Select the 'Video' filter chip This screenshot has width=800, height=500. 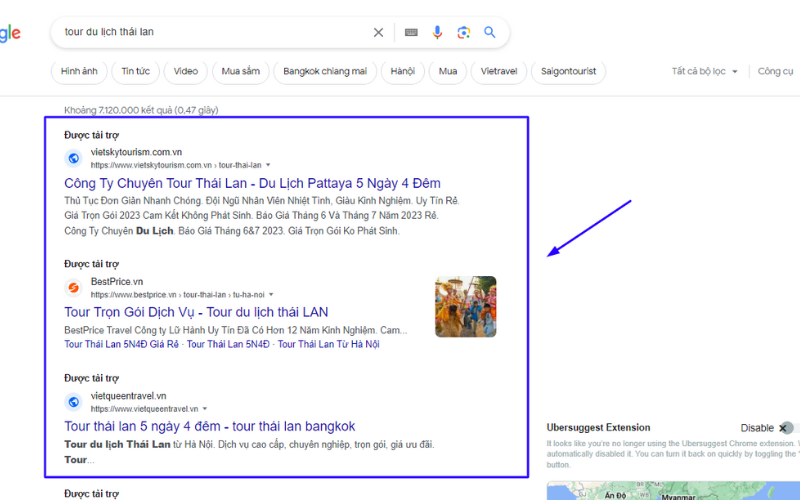tap(186, 71)
